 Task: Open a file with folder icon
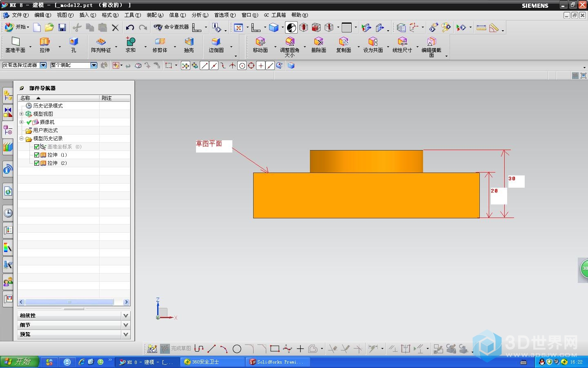pos(49,27)
